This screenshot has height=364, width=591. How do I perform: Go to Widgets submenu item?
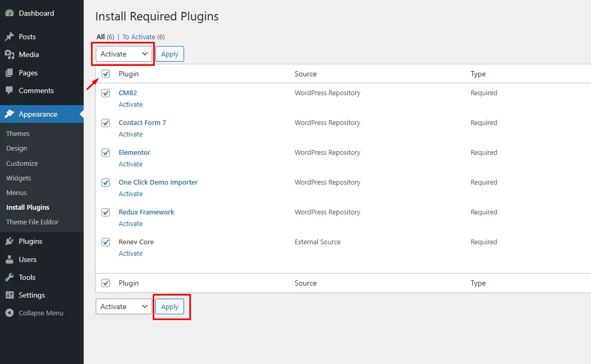[18, 178]
